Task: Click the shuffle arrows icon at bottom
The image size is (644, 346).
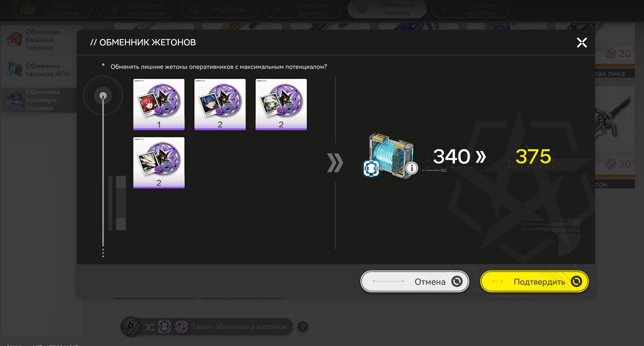Action: pos(149,327)
